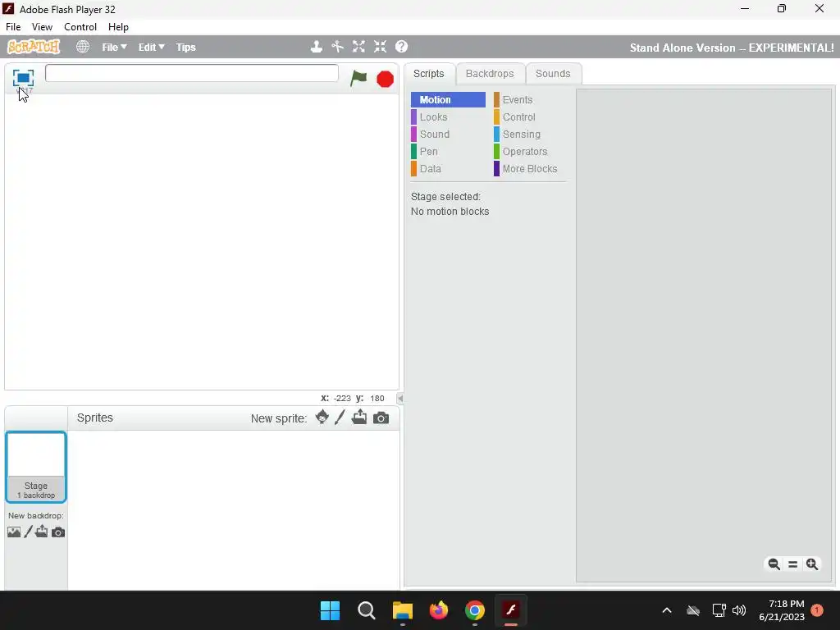Click the Block help question mark icon

pyautogui.click(x=401, y=47)
